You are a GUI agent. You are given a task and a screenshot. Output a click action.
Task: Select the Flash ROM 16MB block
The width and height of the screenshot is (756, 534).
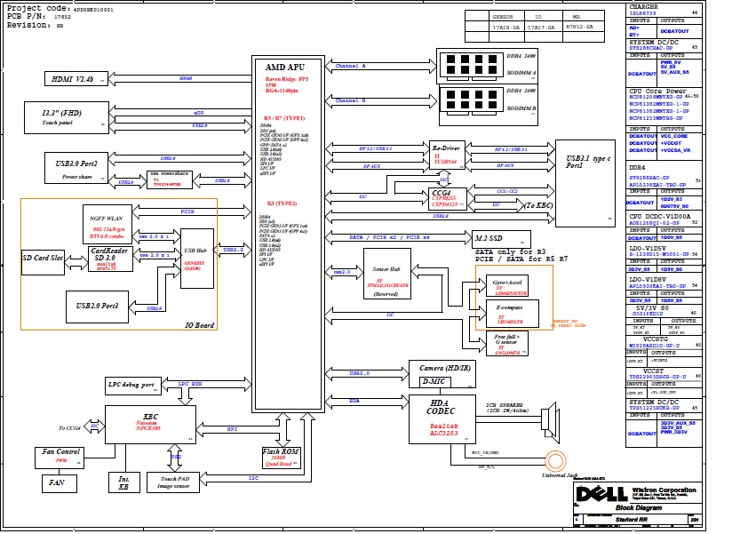281,458
